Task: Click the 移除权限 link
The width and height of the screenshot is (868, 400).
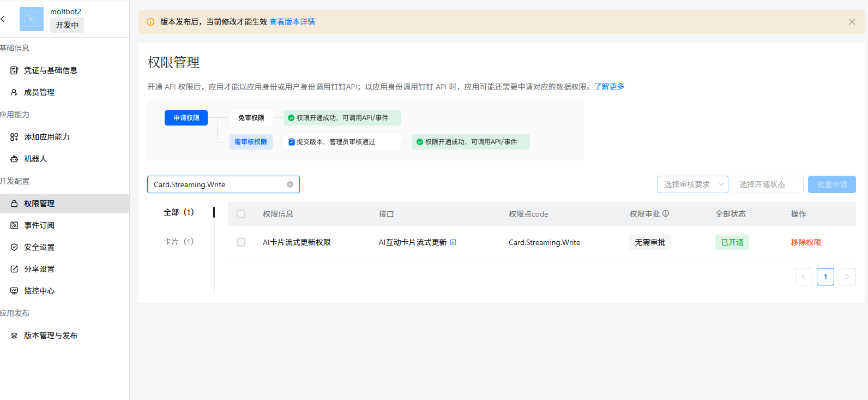Action: coord(806,242)
